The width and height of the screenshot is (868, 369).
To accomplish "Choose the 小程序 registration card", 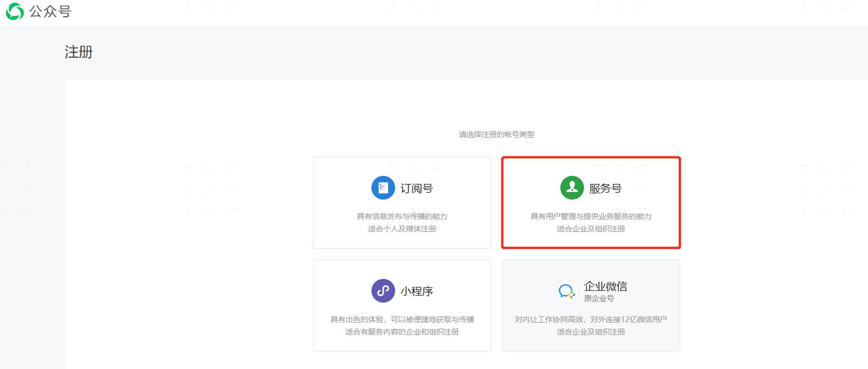I will 402,305.
